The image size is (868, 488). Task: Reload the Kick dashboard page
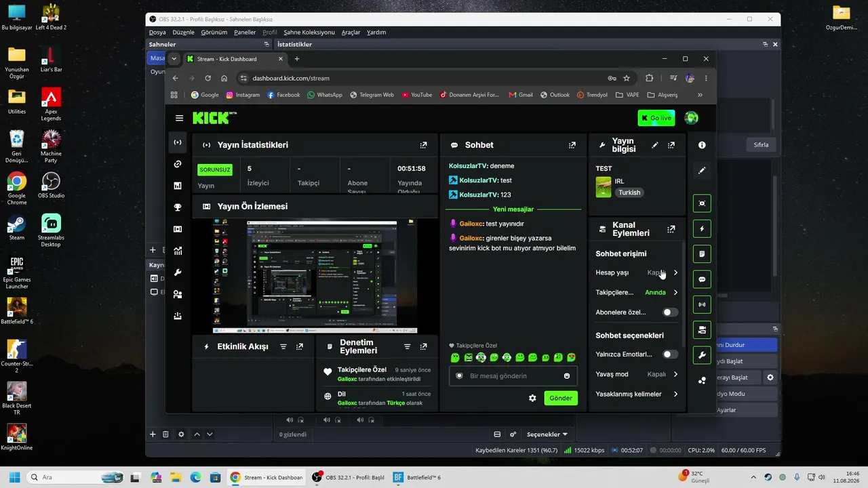coord(208,78)
